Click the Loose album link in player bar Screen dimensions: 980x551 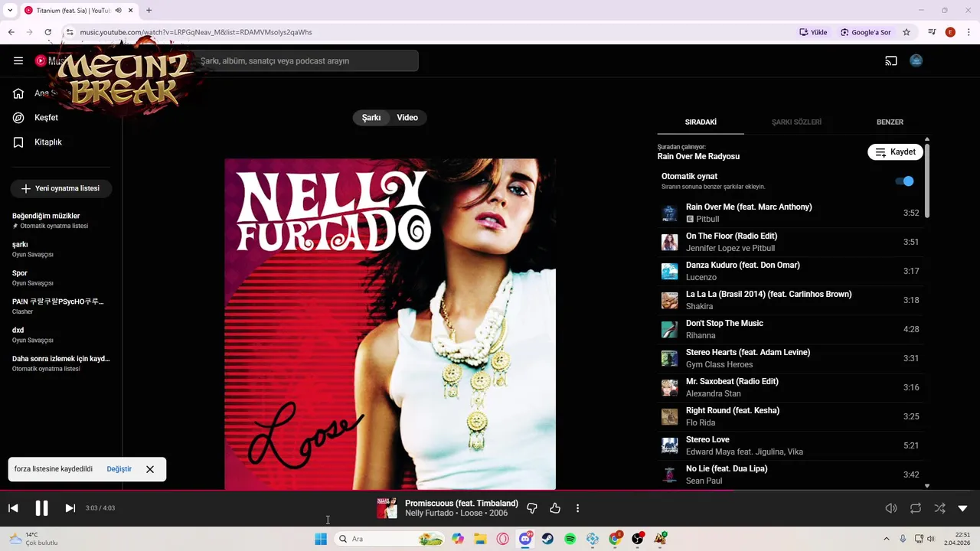(472, 514)
